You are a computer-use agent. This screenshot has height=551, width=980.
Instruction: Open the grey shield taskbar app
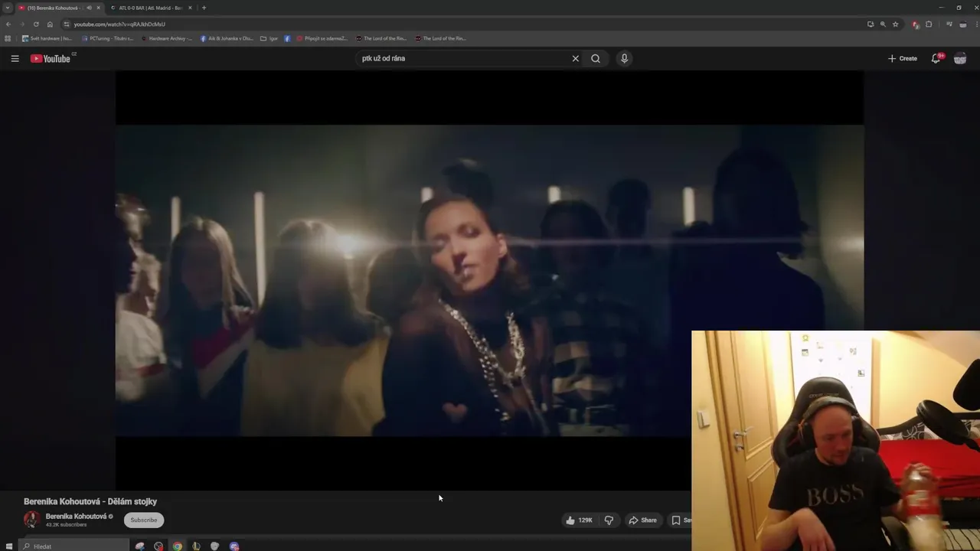click(x=215, y=546)
